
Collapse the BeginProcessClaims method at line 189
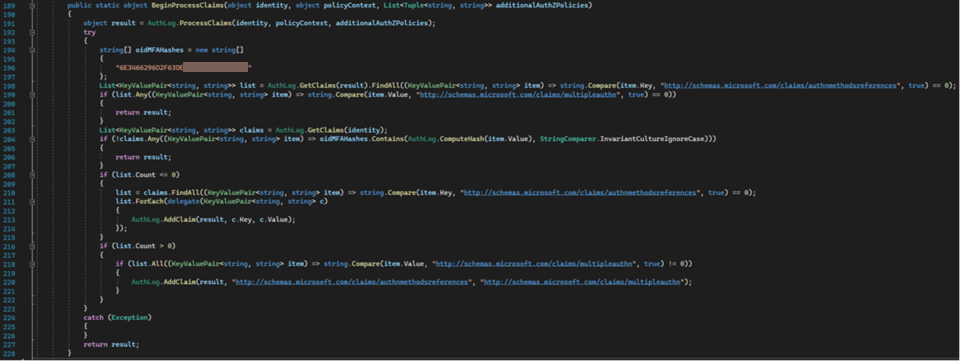coord(31,5)
